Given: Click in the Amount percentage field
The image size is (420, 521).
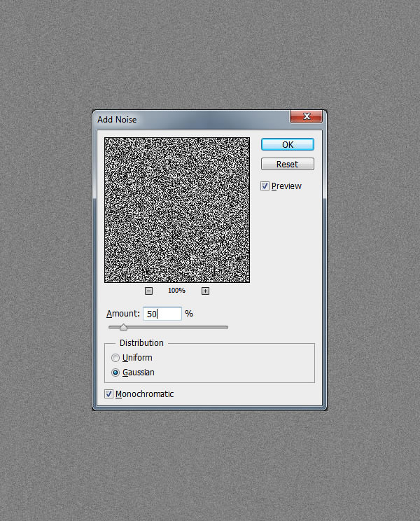Looking at the screenshot, I should click(x=162, y=314).
